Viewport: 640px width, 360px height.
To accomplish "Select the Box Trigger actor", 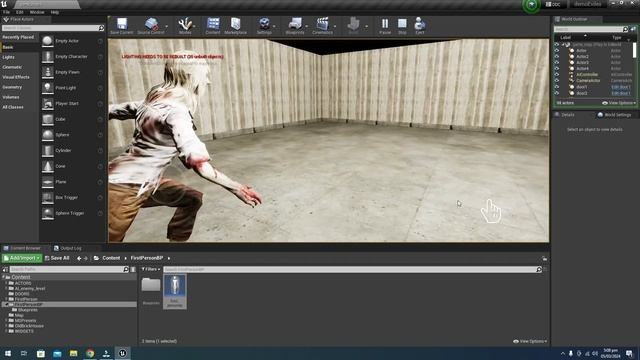I will tap(72, 197).
